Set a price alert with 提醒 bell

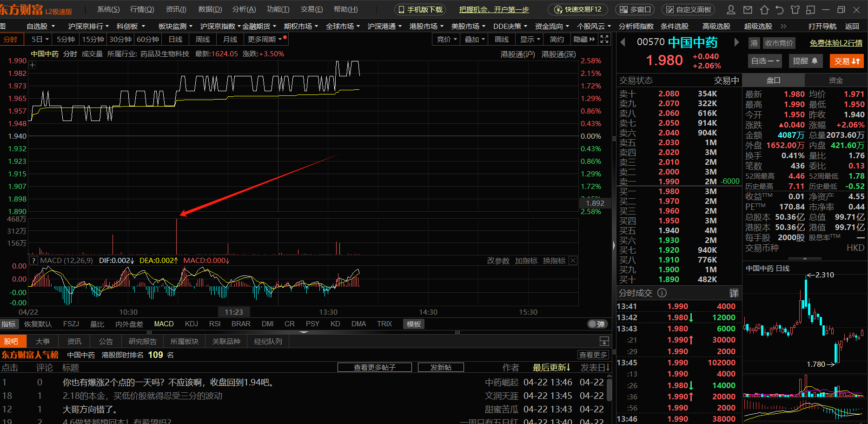[x=806, y=61]
